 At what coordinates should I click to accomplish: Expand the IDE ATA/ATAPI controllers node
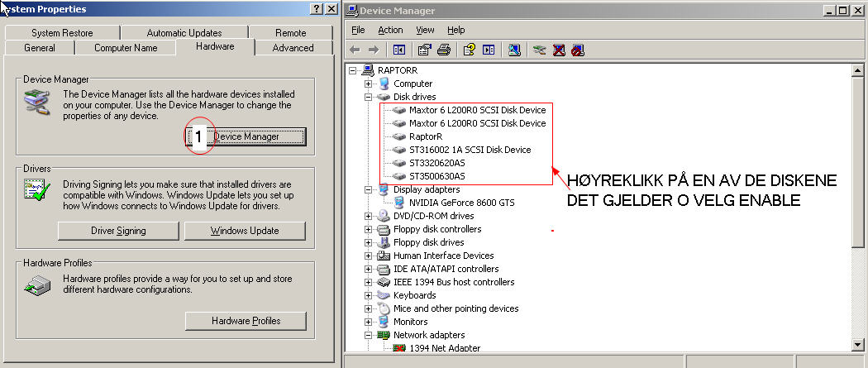[x=368, y=270]
